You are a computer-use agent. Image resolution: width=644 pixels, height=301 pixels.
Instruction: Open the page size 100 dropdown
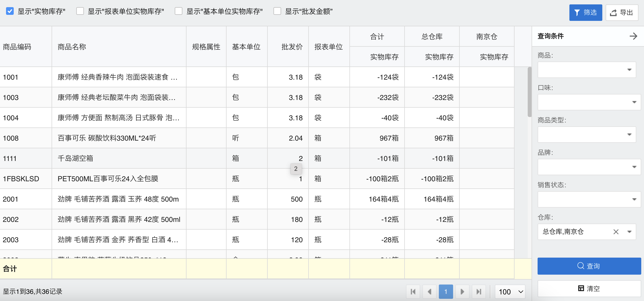click(x=510, y=292)
